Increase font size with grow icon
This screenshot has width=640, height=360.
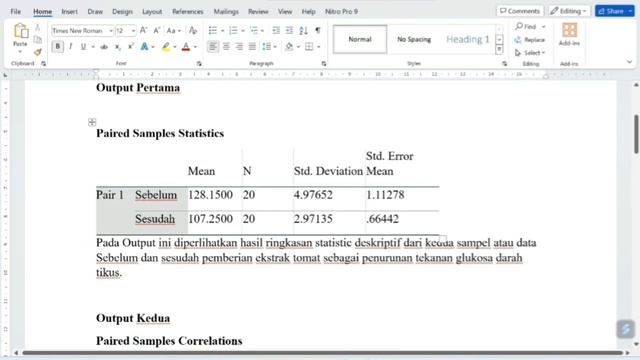coord(144,31)
